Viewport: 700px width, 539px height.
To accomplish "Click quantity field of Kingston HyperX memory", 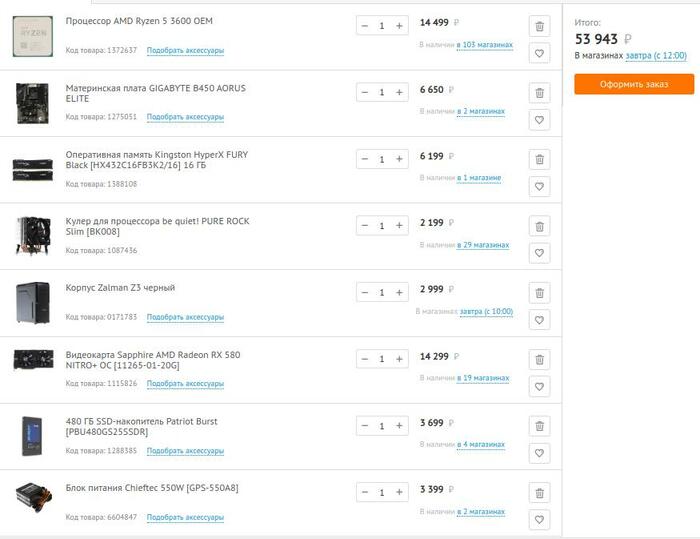I will point(382,159).
